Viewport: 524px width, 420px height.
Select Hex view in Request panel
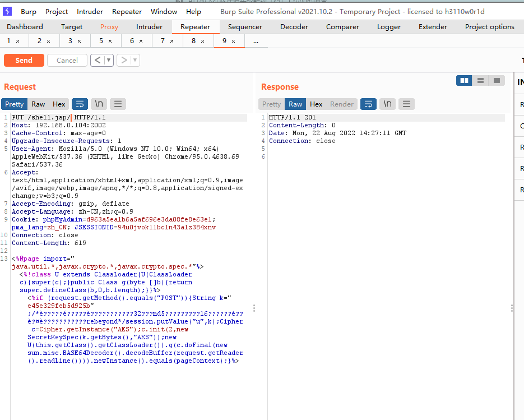(x=59, y=104)
